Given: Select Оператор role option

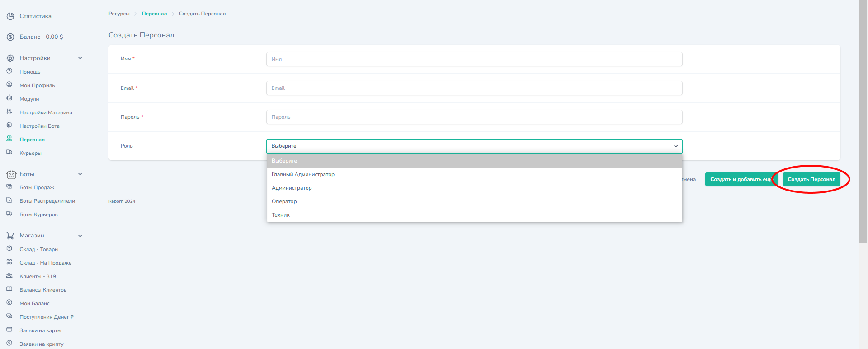Looking at the screenshot, I should (474, 201).
